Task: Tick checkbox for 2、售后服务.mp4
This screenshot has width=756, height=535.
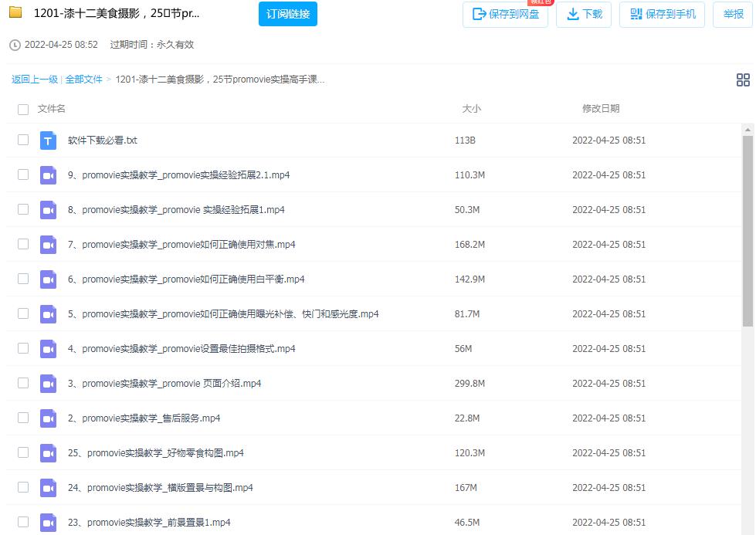Action: point(23,418)
